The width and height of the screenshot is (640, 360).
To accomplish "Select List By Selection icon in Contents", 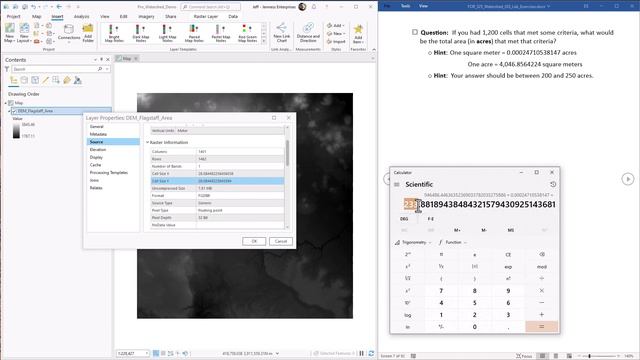I will click(35, 80).
